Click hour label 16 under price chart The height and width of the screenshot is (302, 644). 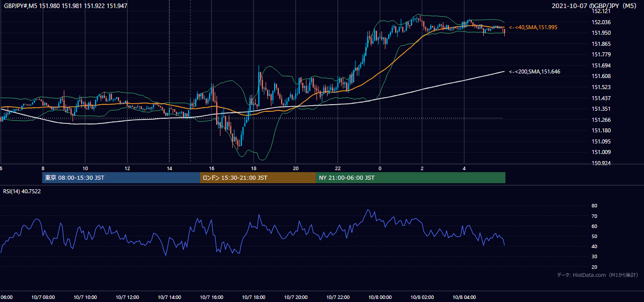click(x=212, y=168)
